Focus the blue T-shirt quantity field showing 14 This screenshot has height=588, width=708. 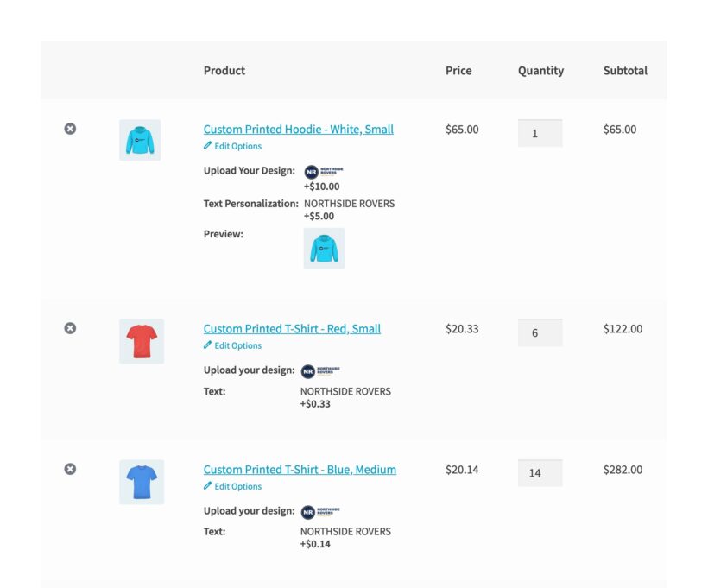point(540,473)
